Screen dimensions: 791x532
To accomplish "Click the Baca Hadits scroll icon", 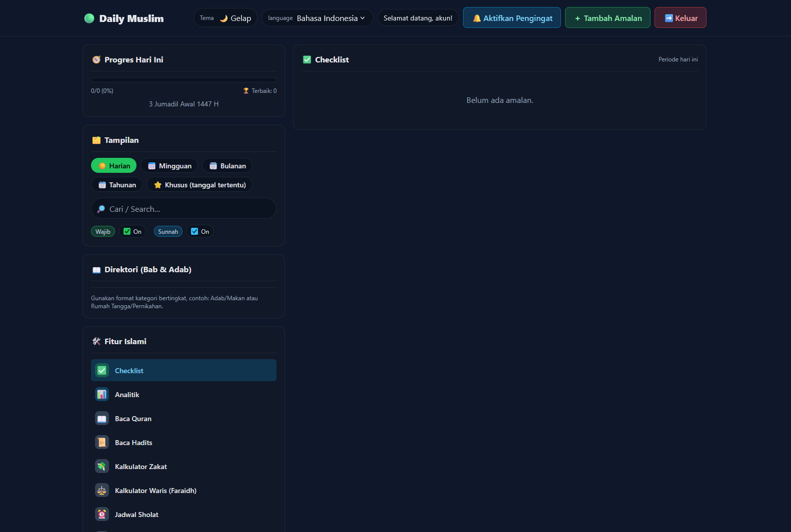I will point(102,443).
